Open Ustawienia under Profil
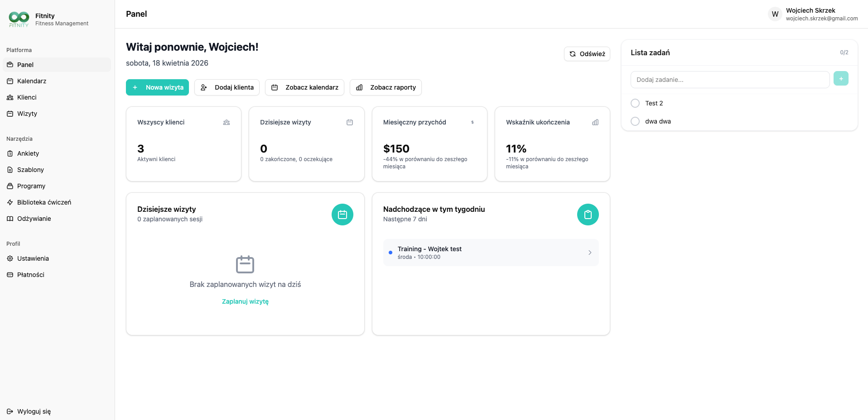Image resolution: width=868 pixels, height=420 pixels. pos(33,258)
